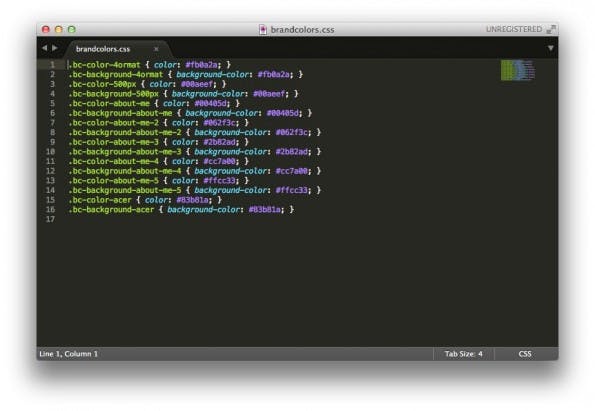Click the .bc-background-about-me-2 selector
This screenshot has width=595, height=411.
point(125,132)
